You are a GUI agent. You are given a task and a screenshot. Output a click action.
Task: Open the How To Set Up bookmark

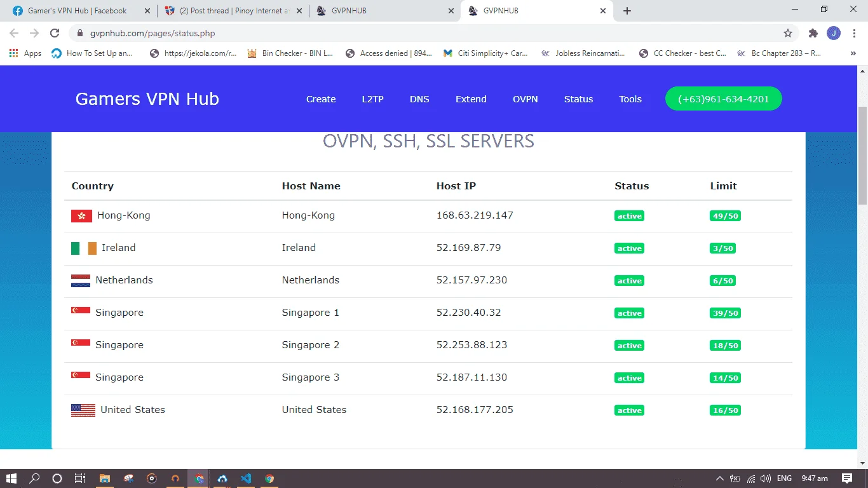93,53
